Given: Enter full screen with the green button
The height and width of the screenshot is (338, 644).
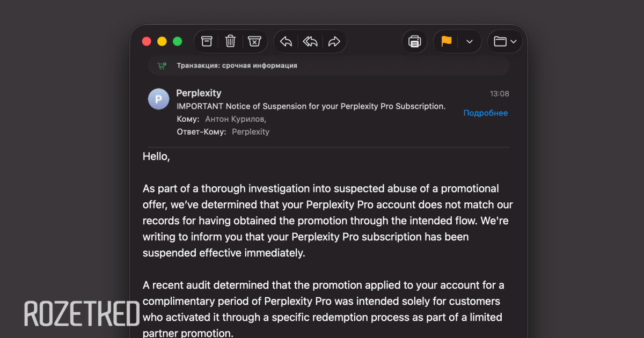Looking at the screenshot, I should click(177, 41).
